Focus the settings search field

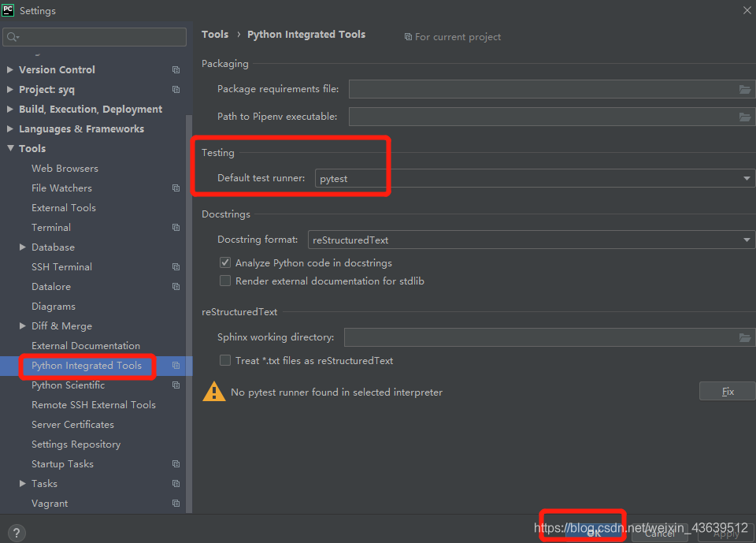[94, 37]
